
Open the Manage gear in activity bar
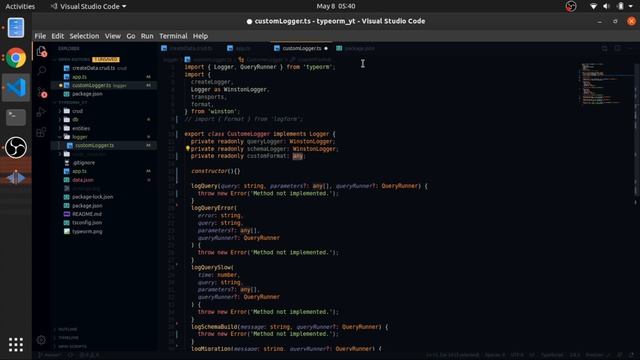pos(41,340)
